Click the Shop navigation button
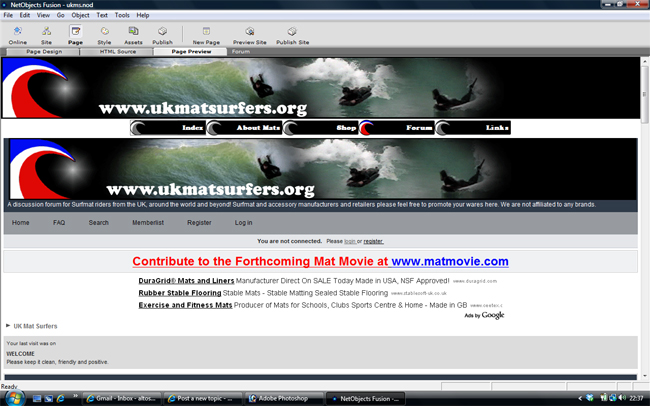The image size is (650, 406). (x=320, y=128)
